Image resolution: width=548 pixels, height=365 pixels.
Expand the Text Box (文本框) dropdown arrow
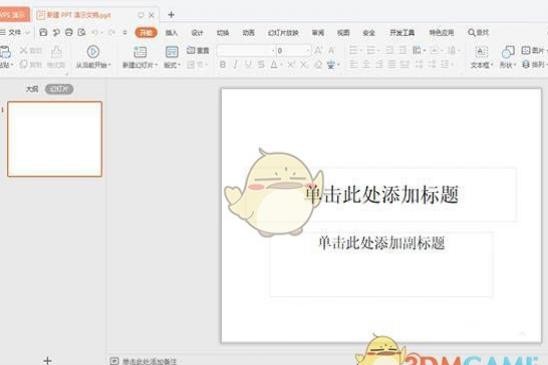pyautogui.click(x=491, y=65)
